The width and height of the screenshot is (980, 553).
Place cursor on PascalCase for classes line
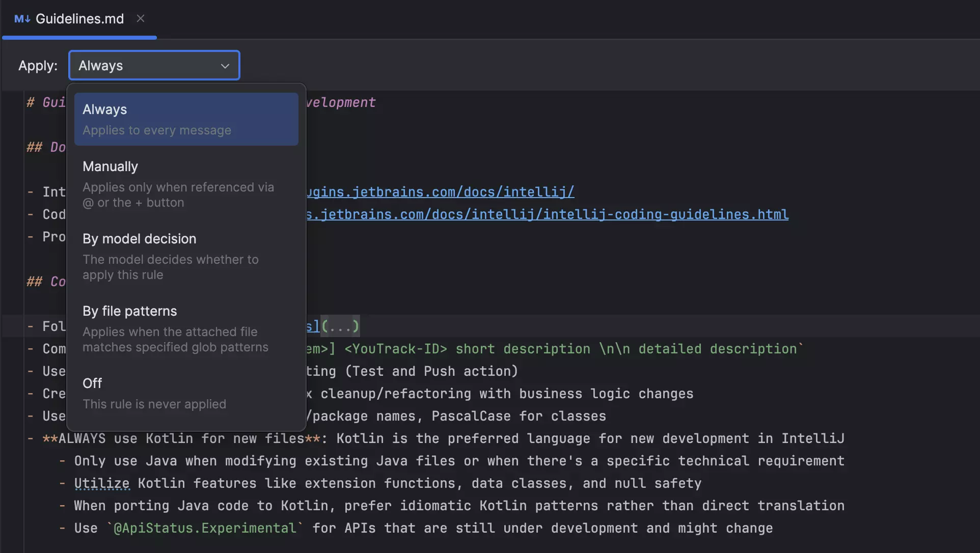click(x=519, y=416)
